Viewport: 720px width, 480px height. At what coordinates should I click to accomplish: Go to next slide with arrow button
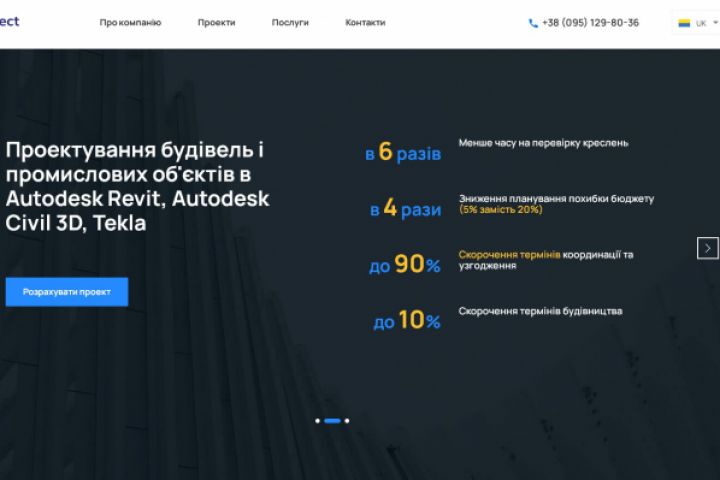708,248
